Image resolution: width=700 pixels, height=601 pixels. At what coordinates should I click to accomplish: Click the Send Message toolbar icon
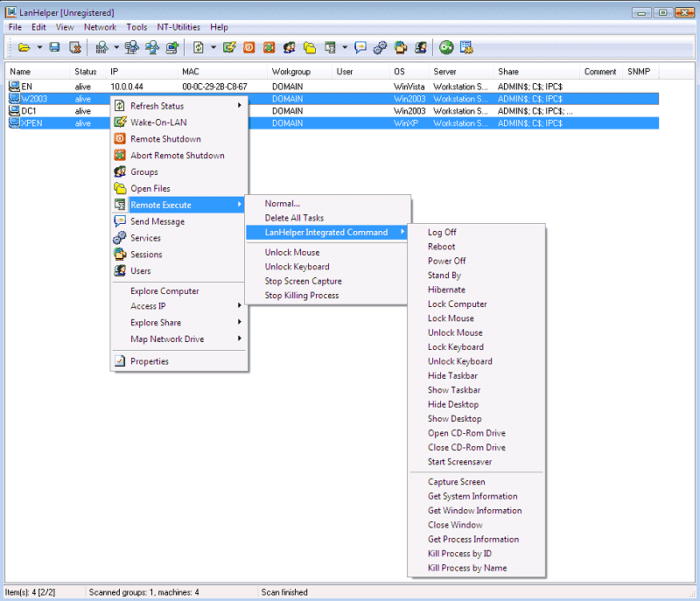pos(360,47)
